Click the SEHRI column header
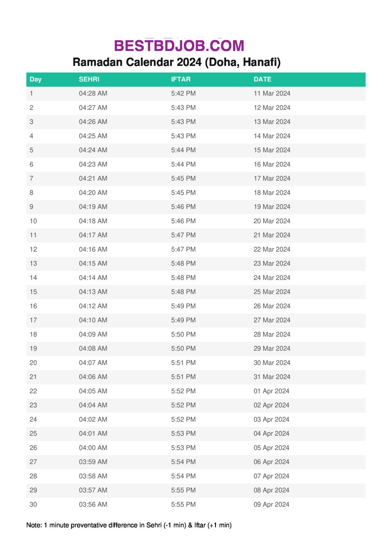Screen dimensions: 392x555 (89, 79)
